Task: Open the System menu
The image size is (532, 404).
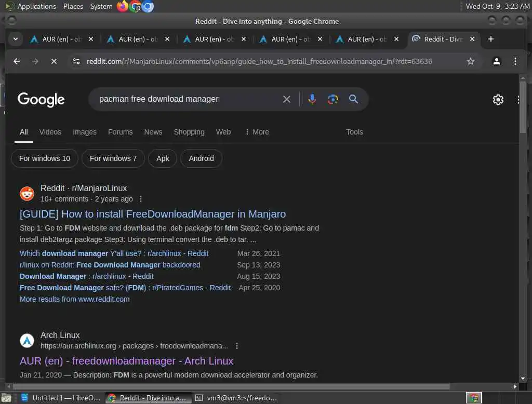Action: click(x=101, y=6)
